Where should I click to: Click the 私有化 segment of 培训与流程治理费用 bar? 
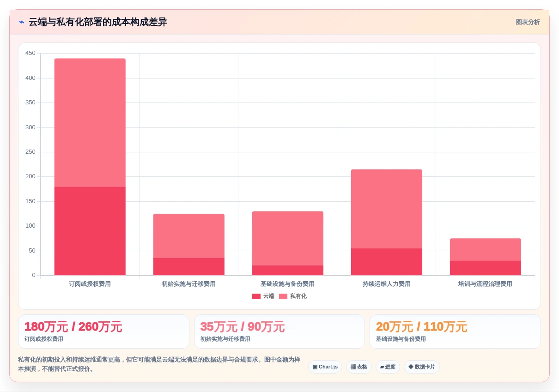[486, 249]
